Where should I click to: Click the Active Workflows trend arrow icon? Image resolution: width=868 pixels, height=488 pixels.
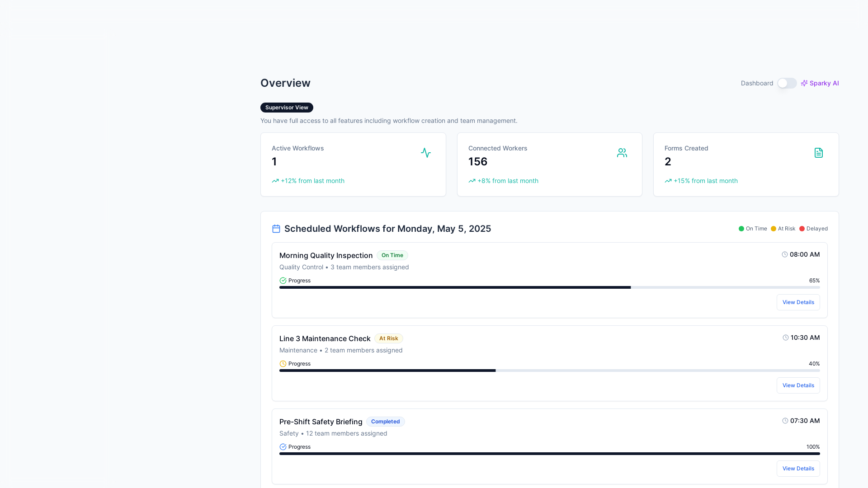tap(275, 181)
